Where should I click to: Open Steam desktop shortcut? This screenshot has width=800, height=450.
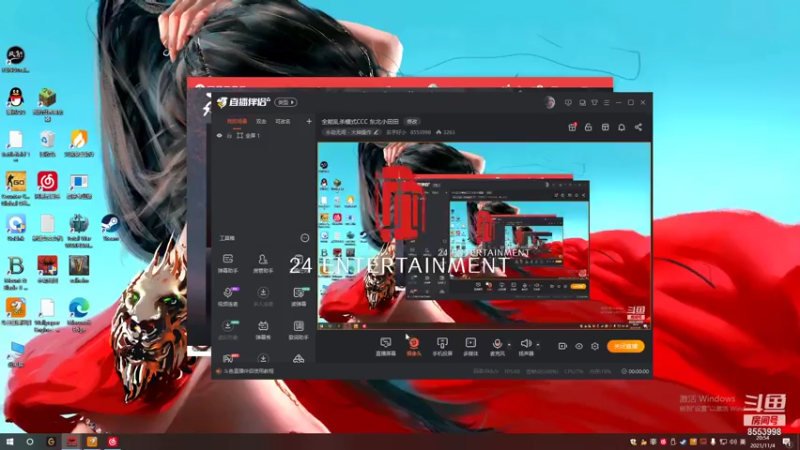point(110,228)
